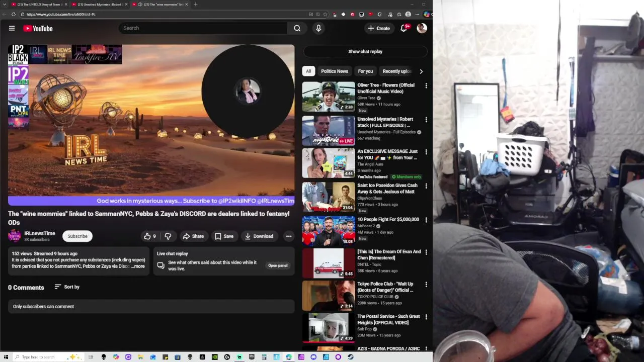Download the video
Image resolution: width=644 pixels, height=362 pixels.
(259, 236)
